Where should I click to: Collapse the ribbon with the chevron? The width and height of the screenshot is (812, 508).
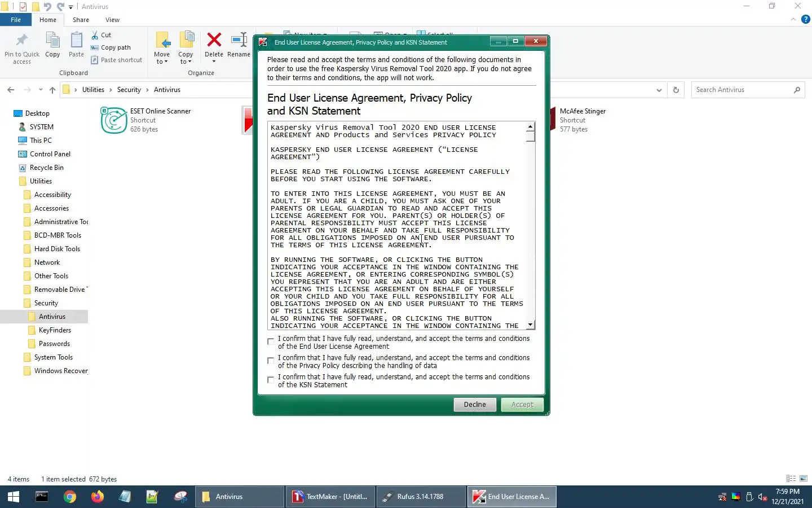(793, 19)
